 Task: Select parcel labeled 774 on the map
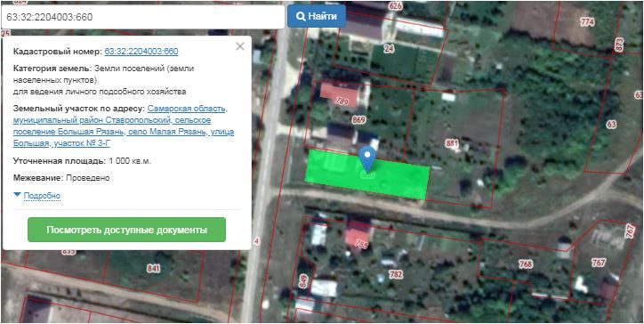coord(587,22)
